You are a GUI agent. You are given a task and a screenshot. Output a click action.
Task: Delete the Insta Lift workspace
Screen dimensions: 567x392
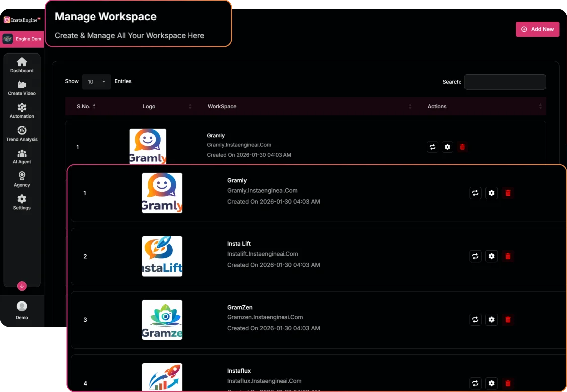pos(508,256)
